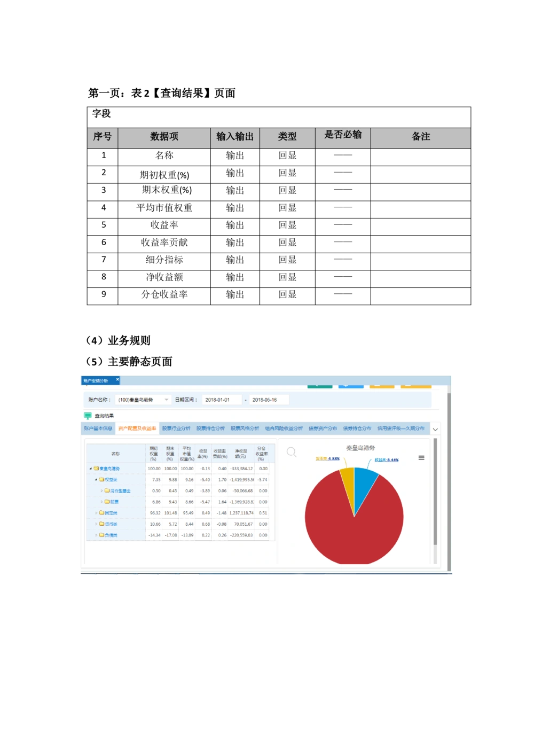The width and height of the screenshot is (534, 756).
Task: Click the magnifier icon in the chart panel
Action: coord(291,451)
